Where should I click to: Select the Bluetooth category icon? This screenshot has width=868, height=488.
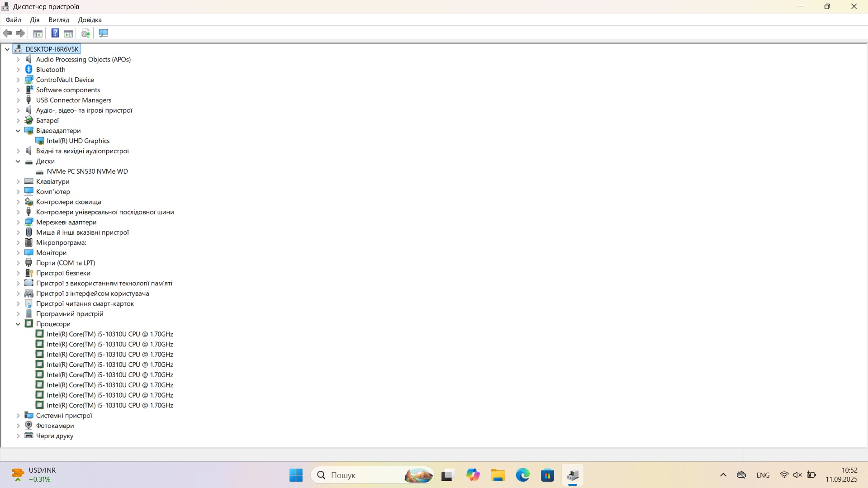point(29,69)
